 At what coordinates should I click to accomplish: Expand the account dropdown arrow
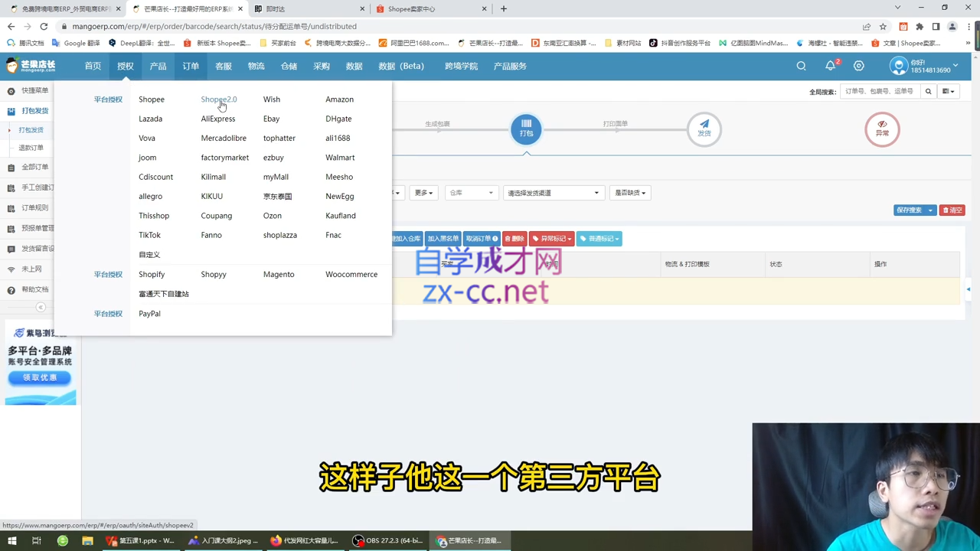tap(956, 66)
